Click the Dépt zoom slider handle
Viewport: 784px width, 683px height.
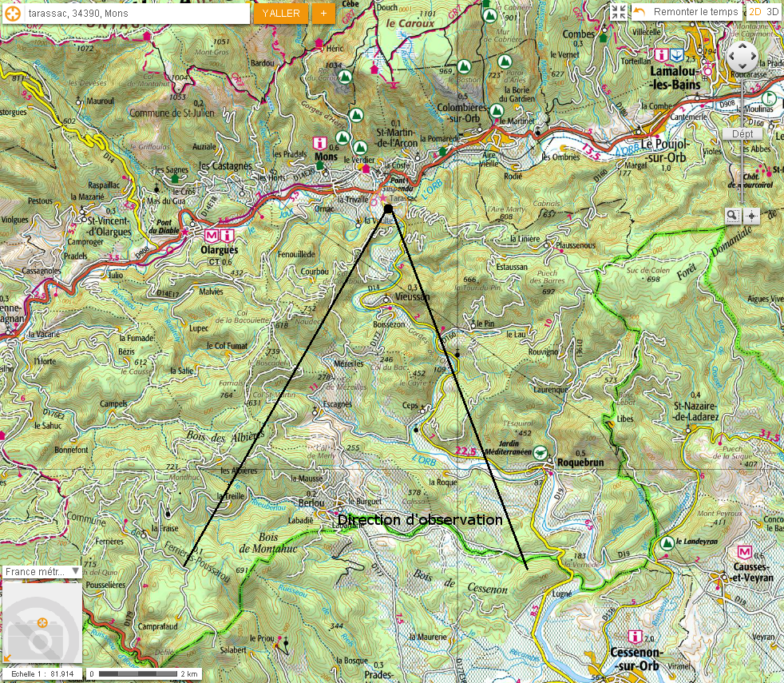click(742, 133)
